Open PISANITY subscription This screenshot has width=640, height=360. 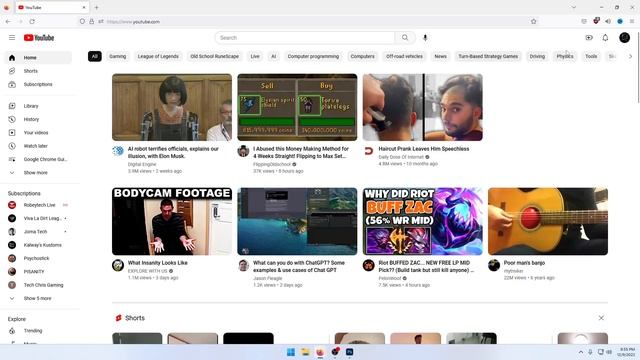38,271
